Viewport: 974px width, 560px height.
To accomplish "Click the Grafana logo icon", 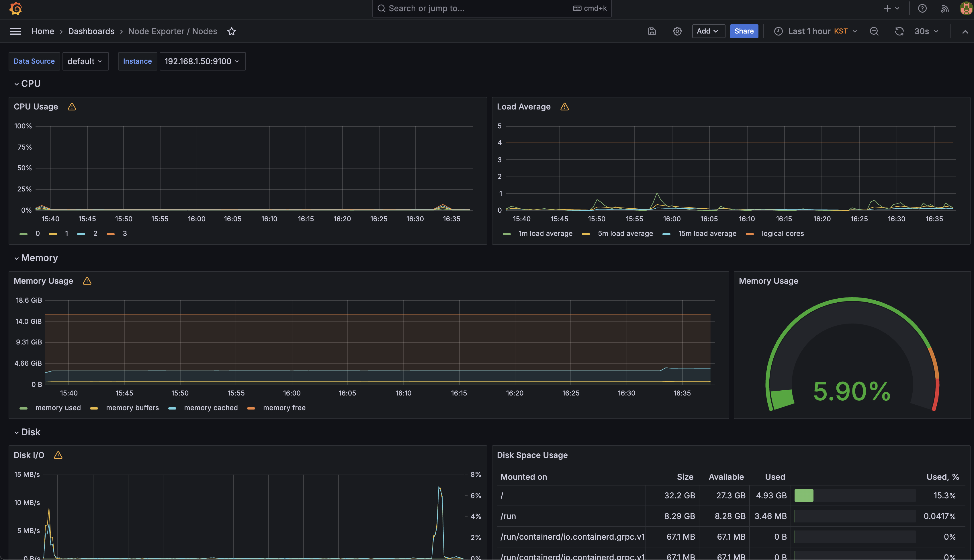I will click(x=16, y=9).
